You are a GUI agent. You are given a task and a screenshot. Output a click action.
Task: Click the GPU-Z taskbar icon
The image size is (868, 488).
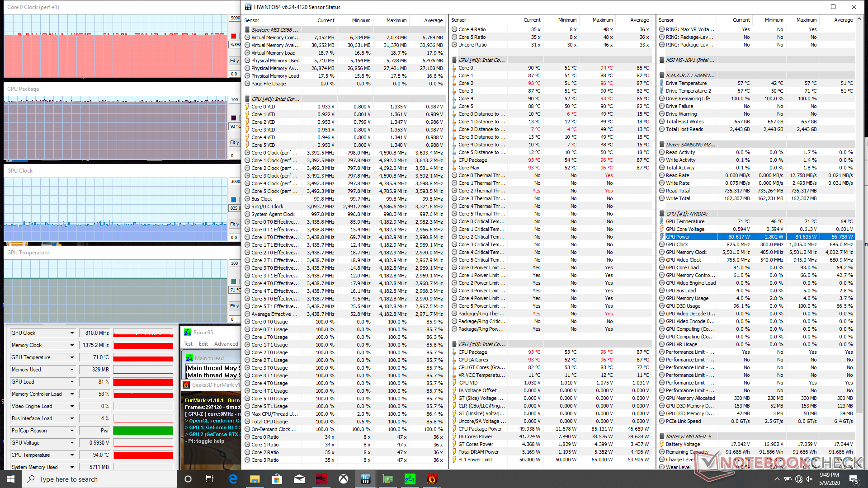[x=387, y=479]
